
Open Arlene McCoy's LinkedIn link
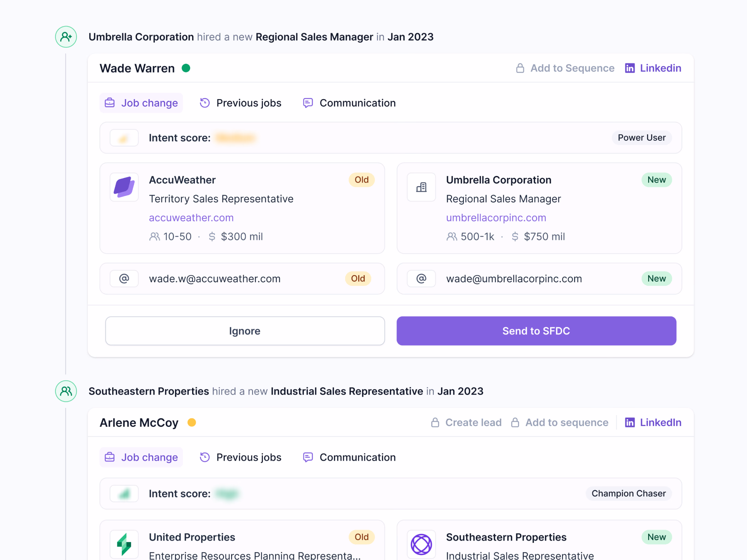tap(660, 422)
